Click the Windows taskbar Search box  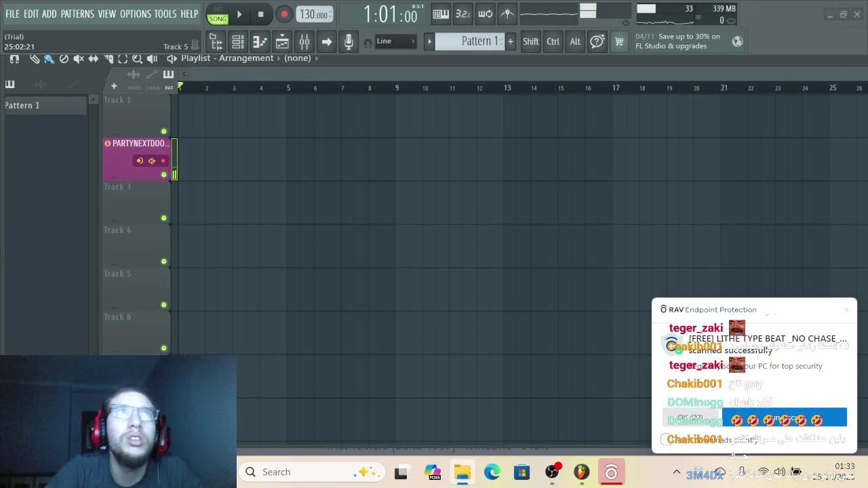tap(311, 472)
